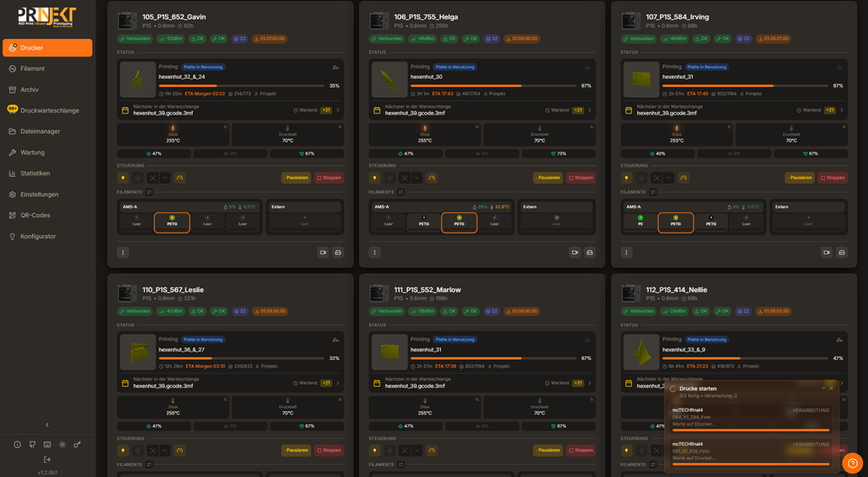Open the camera view for 105_P1S_652_Gavin
Image resolution: width=868 pixels, height=477 pixels.
point(323,252)
